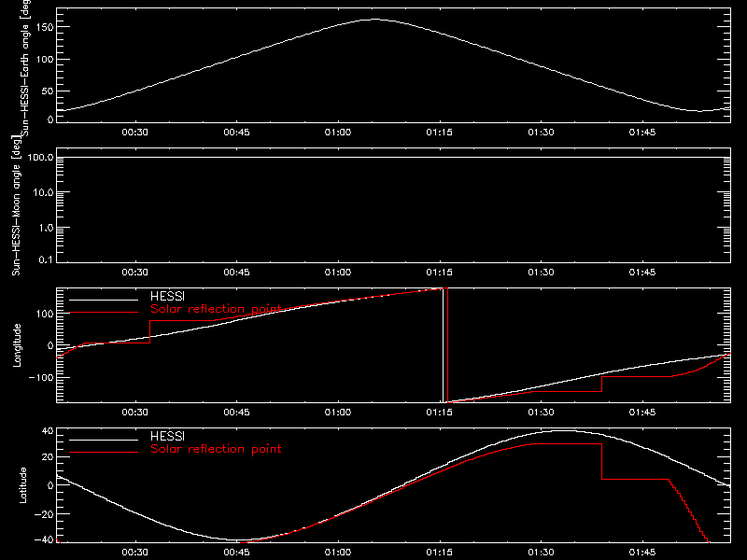Click the 100 tick on Longitude plot
747x560 pixels.
click(45, 314)
